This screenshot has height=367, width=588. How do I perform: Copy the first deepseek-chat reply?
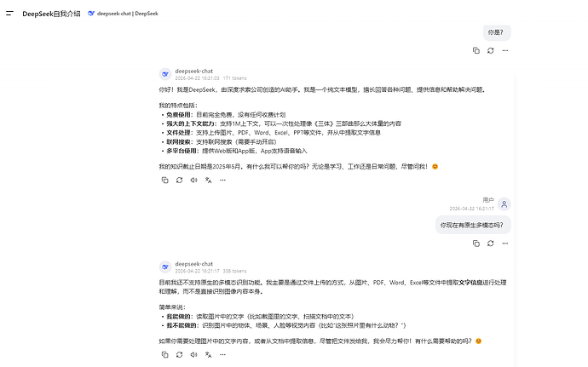[164, 181]
